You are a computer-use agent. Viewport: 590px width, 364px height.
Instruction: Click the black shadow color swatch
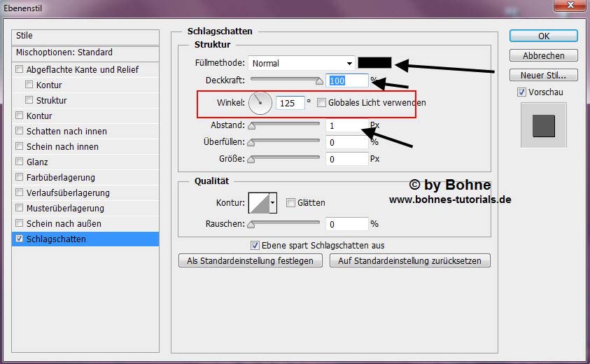click(x=374, y=63)
